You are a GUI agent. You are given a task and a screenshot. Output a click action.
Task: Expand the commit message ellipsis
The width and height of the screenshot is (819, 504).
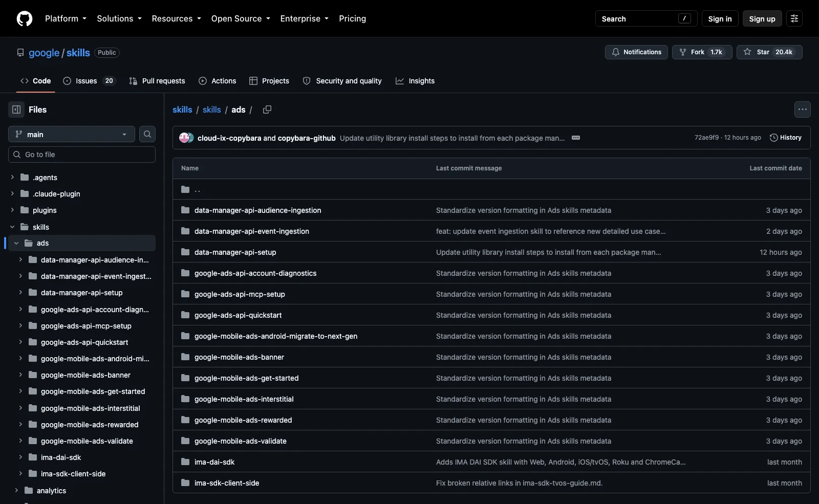[x=576, y=138]
